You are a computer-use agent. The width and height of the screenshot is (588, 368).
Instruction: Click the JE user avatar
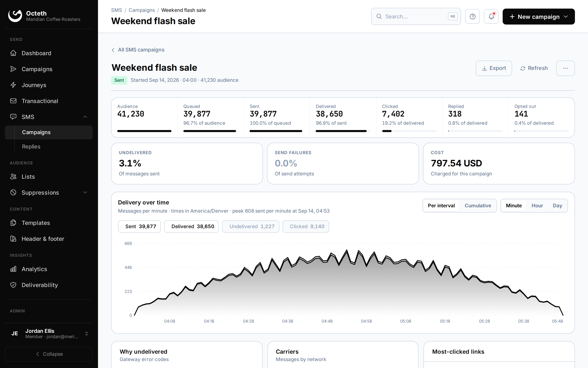[x=14, y=333]
